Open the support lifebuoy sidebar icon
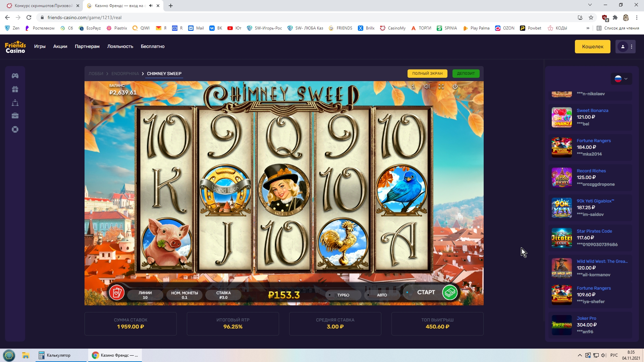The height and width of the screenshot is (362, 644). [15, 129]
